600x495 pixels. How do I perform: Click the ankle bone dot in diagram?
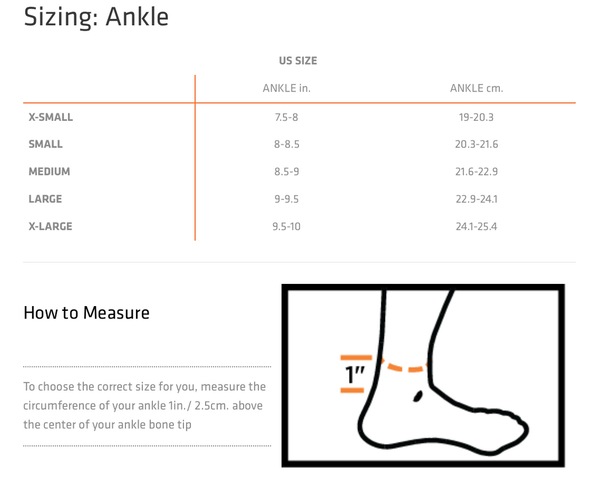(x=418, y=396)
